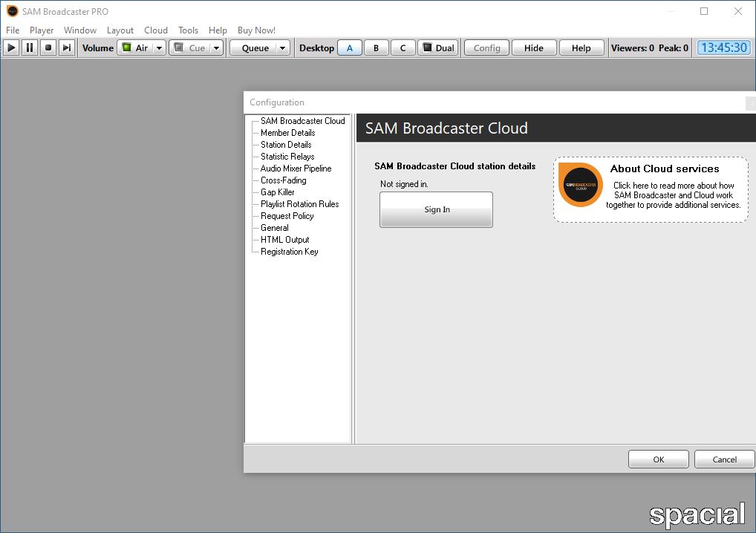Maximize the SAM Broadcaster PRO window
This screenshot has width=756, height=533.
click(704, 11)
